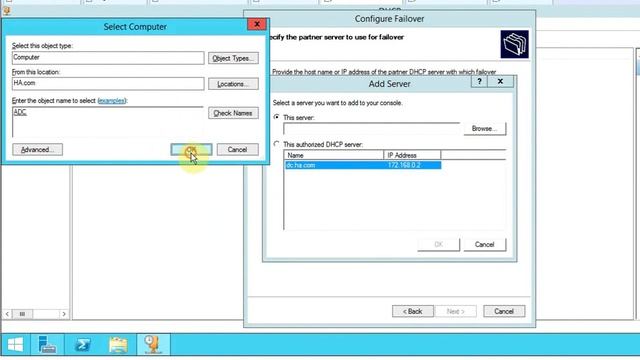The width and height of the screenshot is (640, 360).
Task: Close the Select Computer dialog
Action: point(257,24)
